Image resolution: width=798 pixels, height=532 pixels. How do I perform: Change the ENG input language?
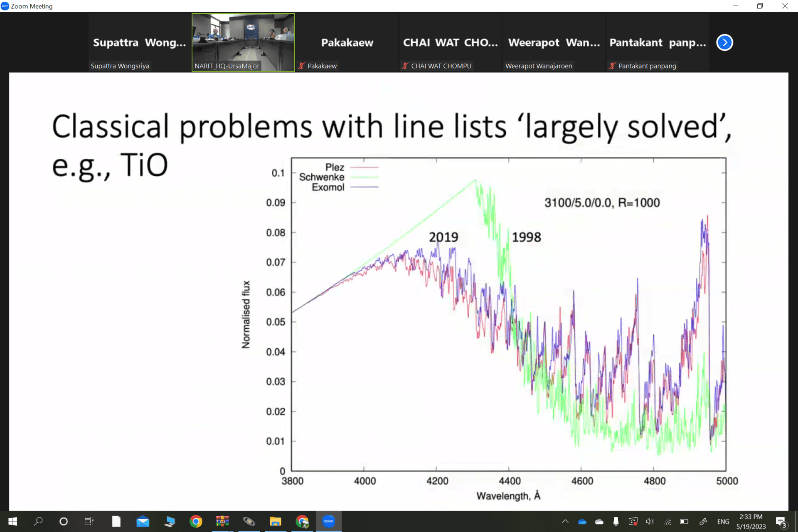coord(723,521)
